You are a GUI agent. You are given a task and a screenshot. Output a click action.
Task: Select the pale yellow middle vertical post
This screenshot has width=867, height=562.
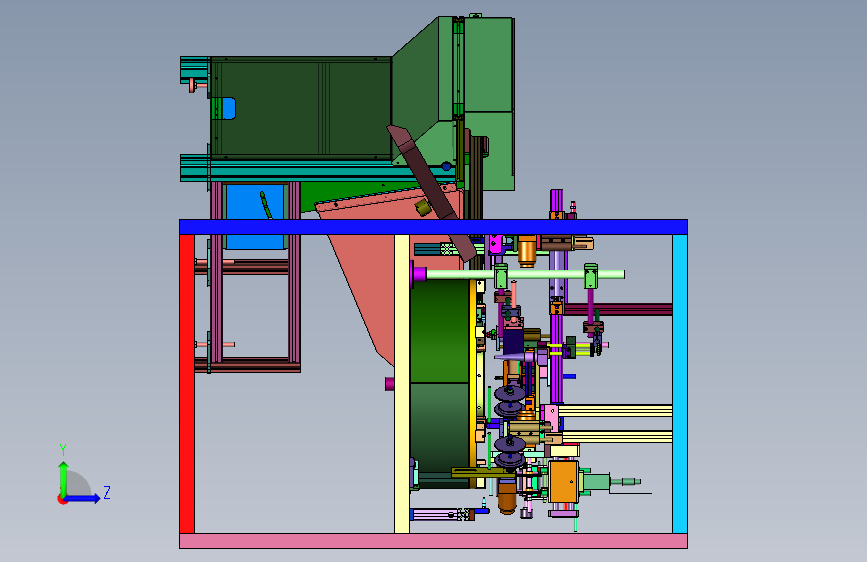tap(402, 384)
